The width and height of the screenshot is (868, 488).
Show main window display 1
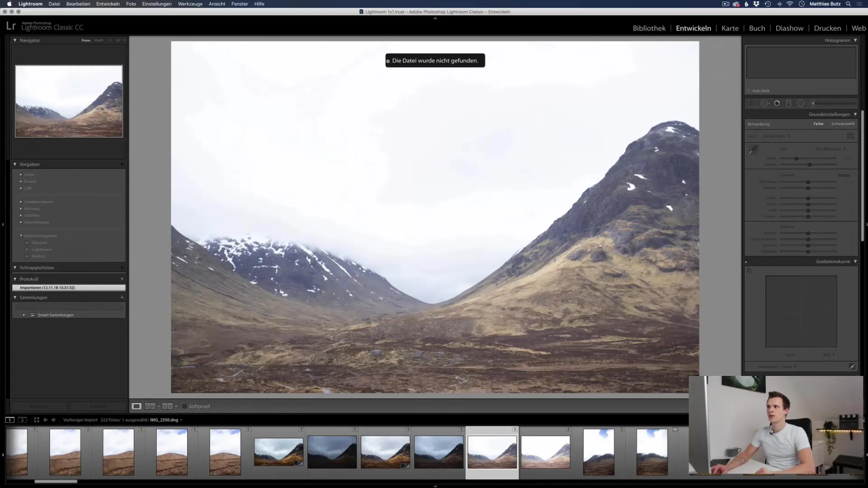point(9,420)
